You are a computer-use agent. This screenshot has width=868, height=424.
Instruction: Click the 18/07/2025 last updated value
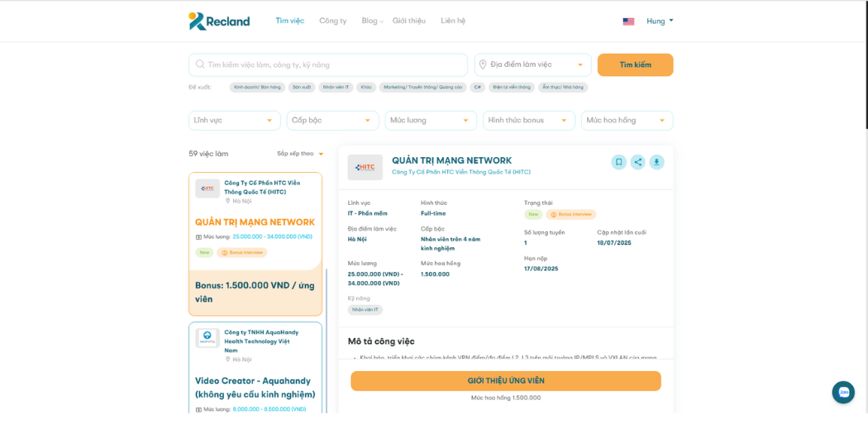[614, 243]
